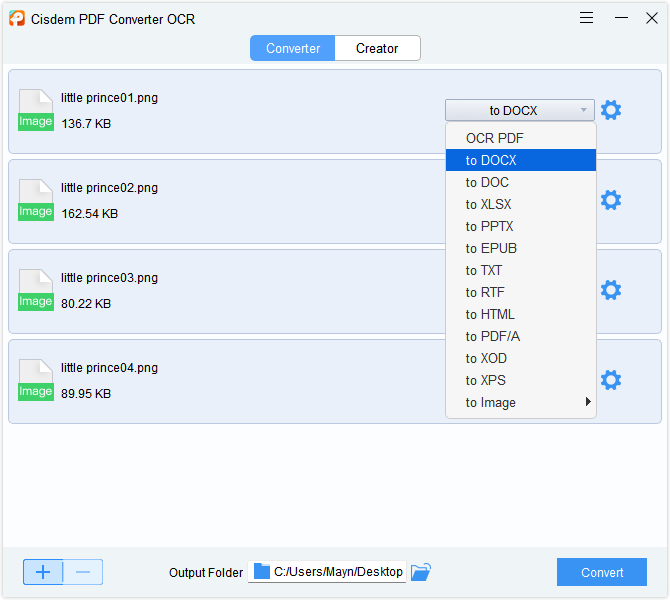Select 'to PPTX' output format

click(x=520, y=226)
